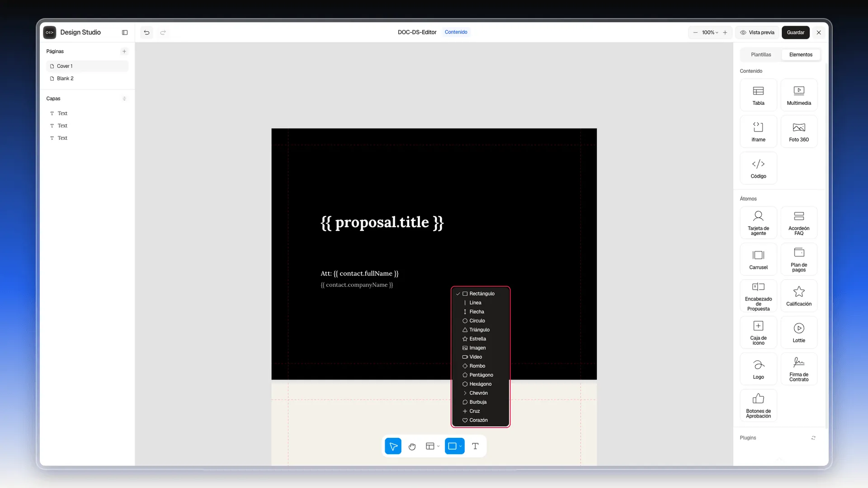Choose Corazón from the shape menu
868x488 pixels.
click(x=481, y=420)
